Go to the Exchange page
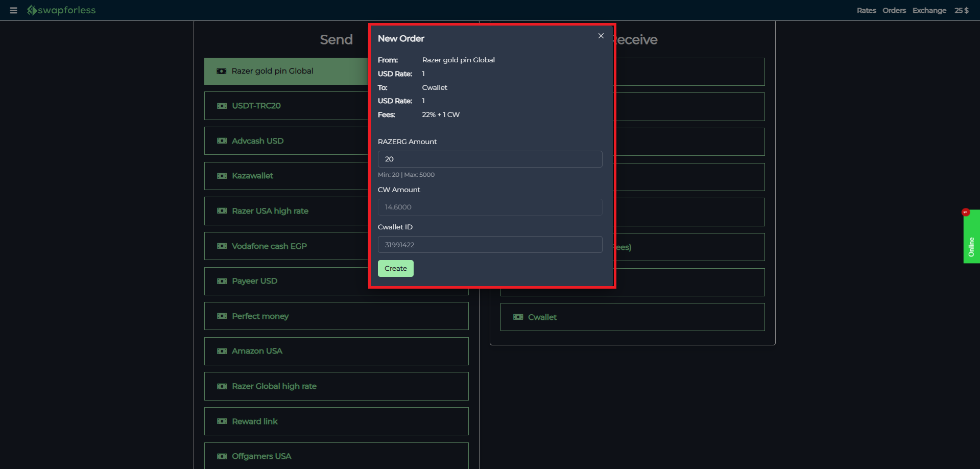This screenshot has width=980, height=469. click(x=929, y=10)
